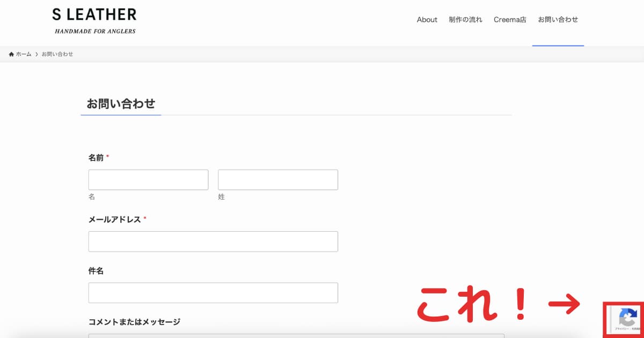The width and height of the screenshot is (644, 338).
Task: Click the S LEATHER logo
Action: [94, 14]
